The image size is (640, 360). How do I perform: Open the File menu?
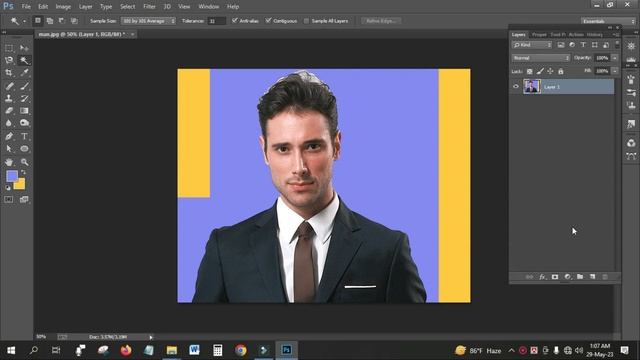(26, 7)
